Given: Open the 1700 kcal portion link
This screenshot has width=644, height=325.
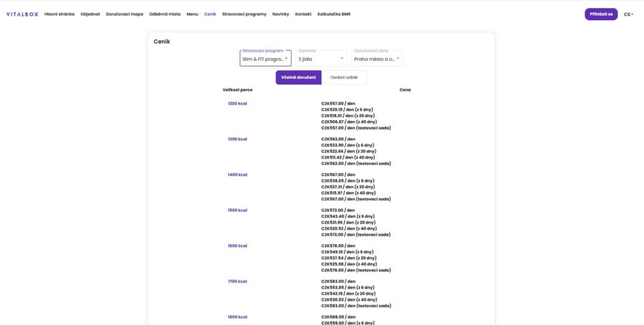Looking at the screenshot, I should click(238, 281).
